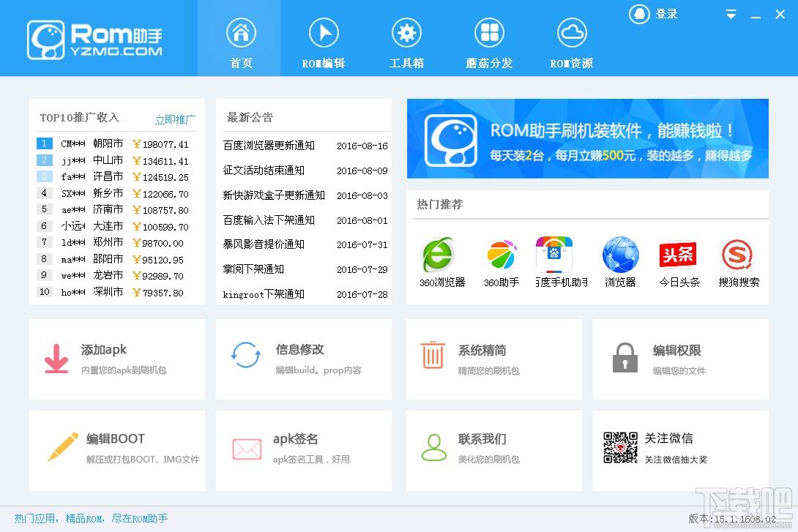Open the 搜狗搜索 icon
Image resolution: width=798 pixels, height=532 pixels.
coord(737,256)
